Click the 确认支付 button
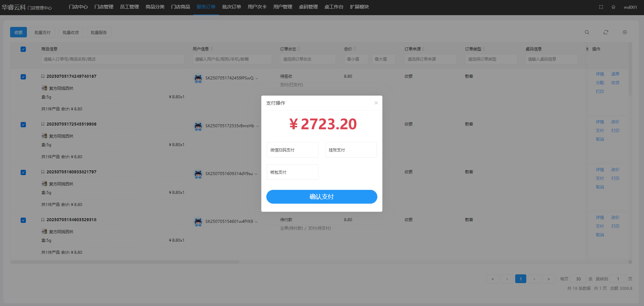This screenshot has width=644, height=306. 321,197
